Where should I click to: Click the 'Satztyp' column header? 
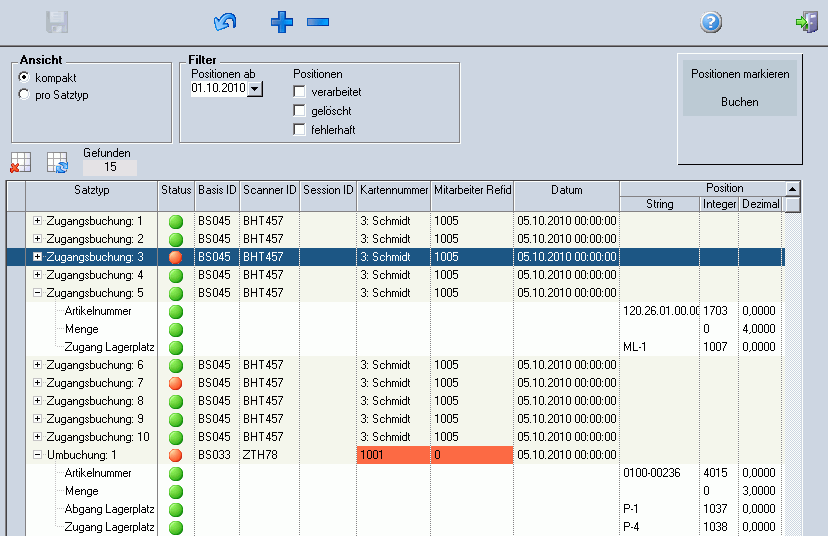coord(92,190)
